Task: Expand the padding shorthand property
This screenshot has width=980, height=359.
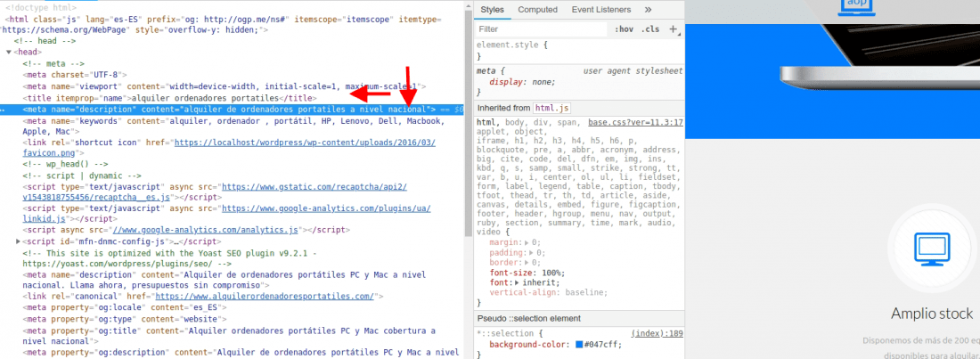Action: click(x=531, y=253)
